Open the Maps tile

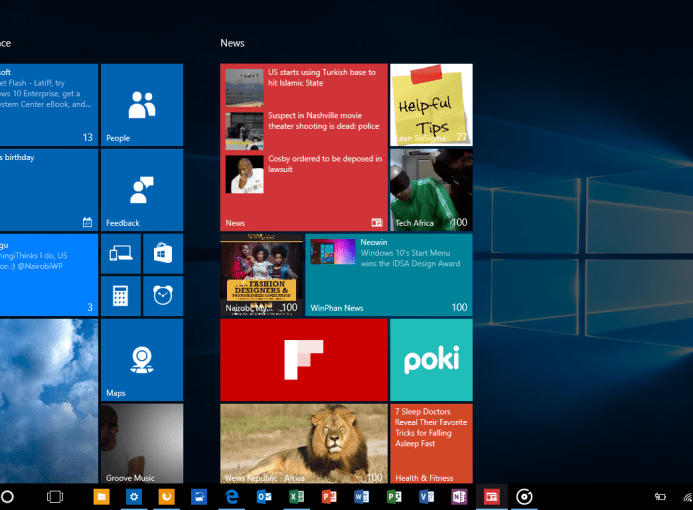tap(142, 359)
